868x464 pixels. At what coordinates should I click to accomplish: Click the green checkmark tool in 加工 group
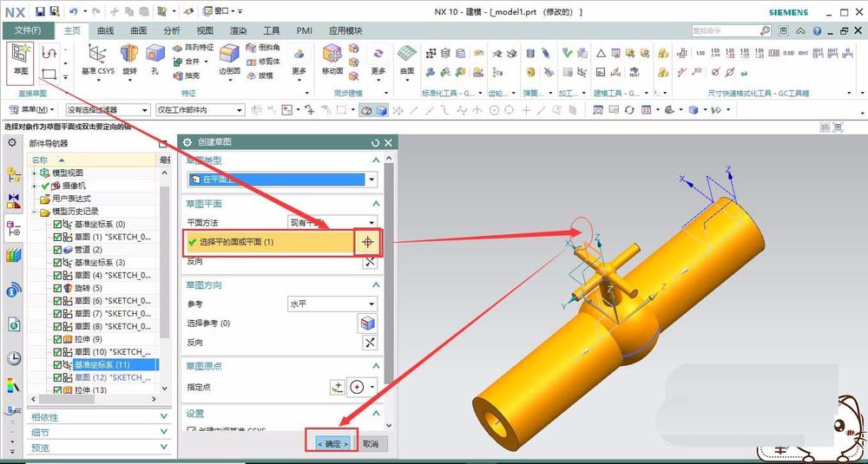point(567,53)
